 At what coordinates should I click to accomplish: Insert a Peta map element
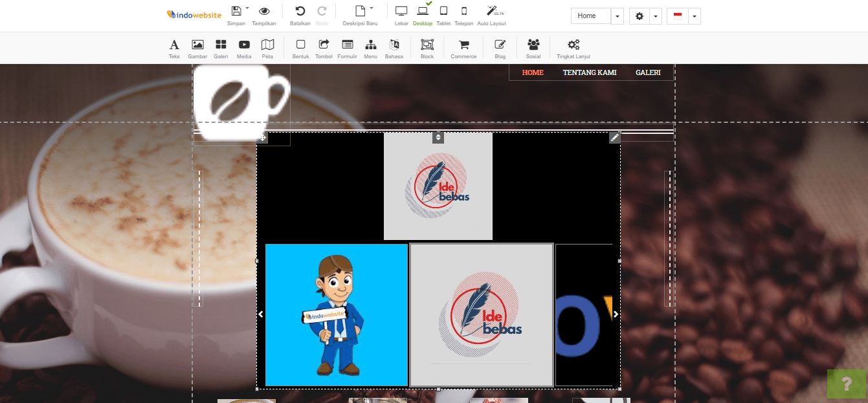pyautogui.click(x=267, y=47)
